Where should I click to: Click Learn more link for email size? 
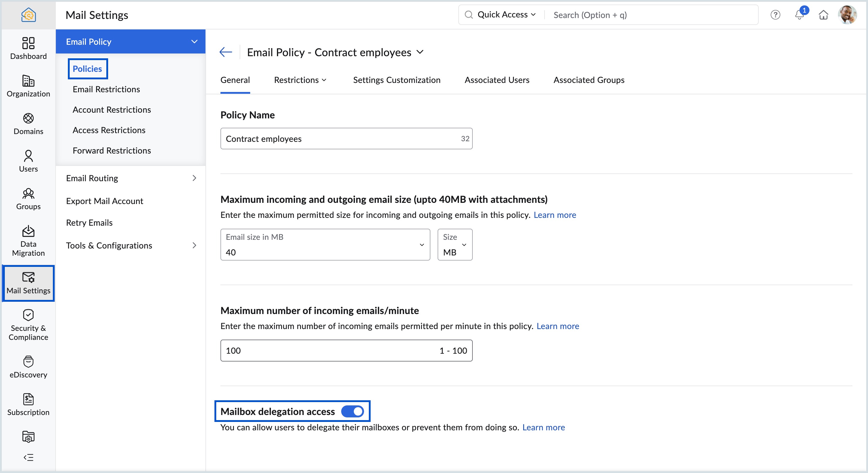(x=555, y=215)
